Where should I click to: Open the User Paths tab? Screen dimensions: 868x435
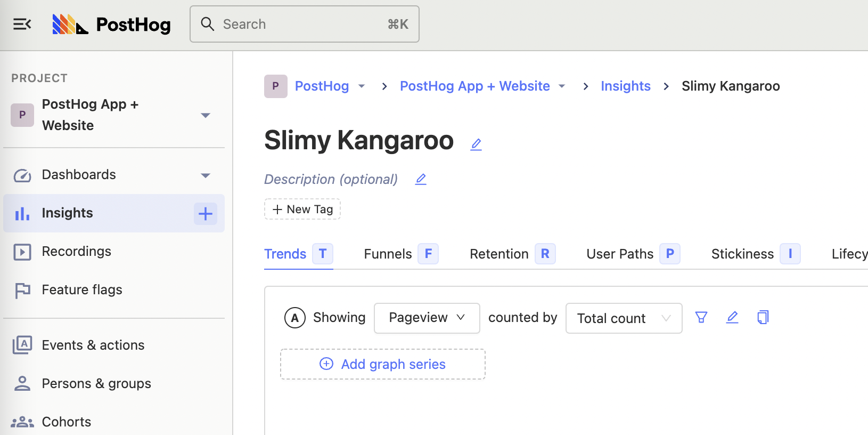tap(633, 254)
